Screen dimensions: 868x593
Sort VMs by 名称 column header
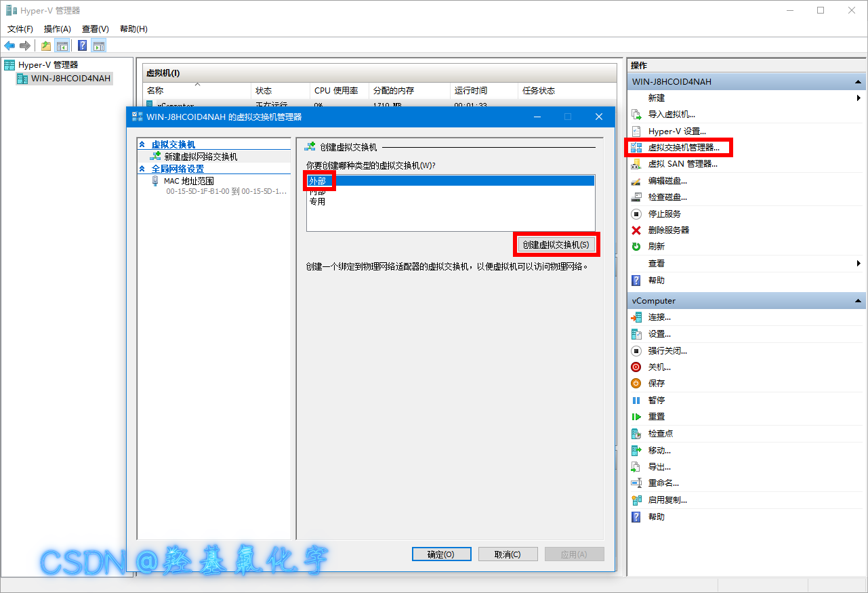[x=197, y=90]
